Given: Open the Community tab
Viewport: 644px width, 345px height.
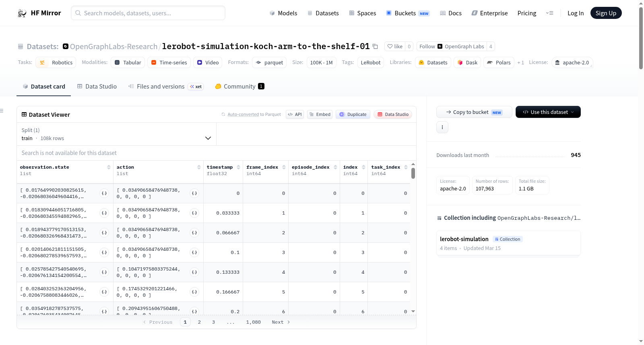Looking at the screenshot, I should coord(239,87).
